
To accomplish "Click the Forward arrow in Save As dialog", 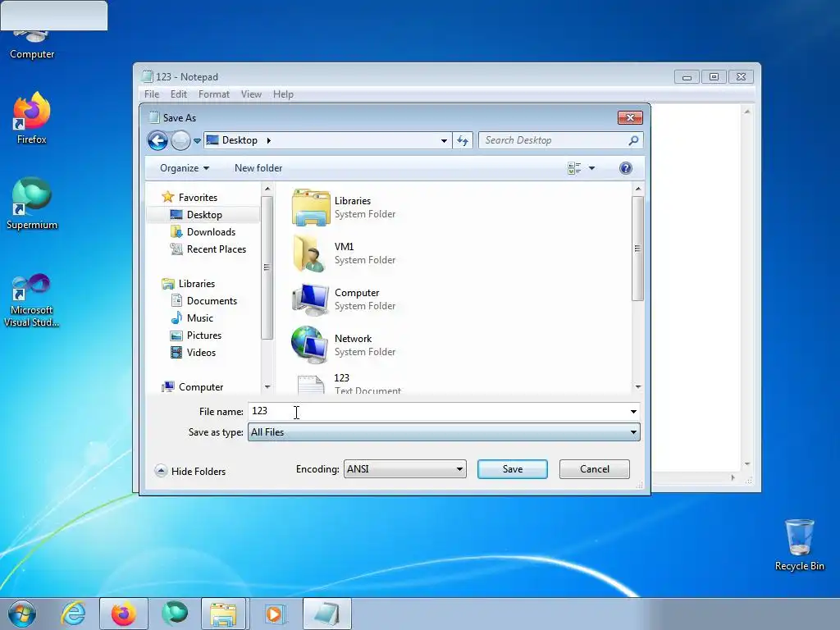I will click(180, 140).
